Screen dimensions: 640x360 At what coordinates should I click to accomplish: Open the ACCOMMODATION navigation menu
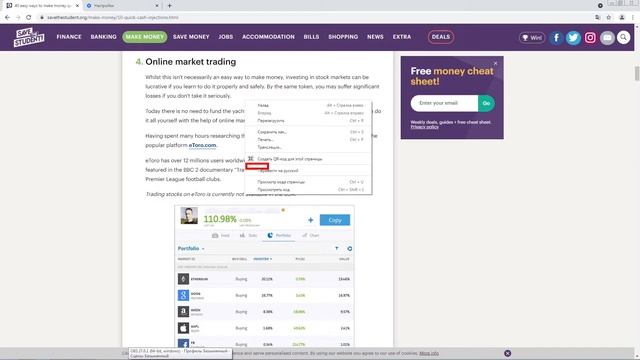[x=268, y=37]
